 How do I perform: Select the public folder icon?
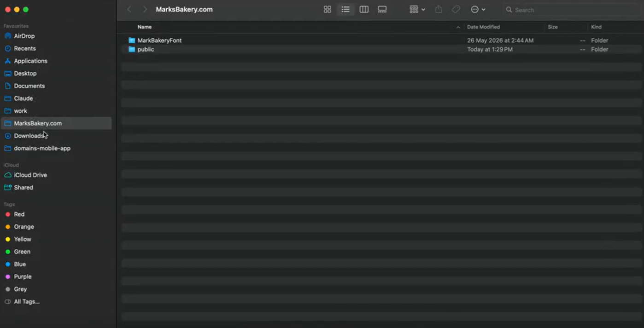[x=132, y=49]
